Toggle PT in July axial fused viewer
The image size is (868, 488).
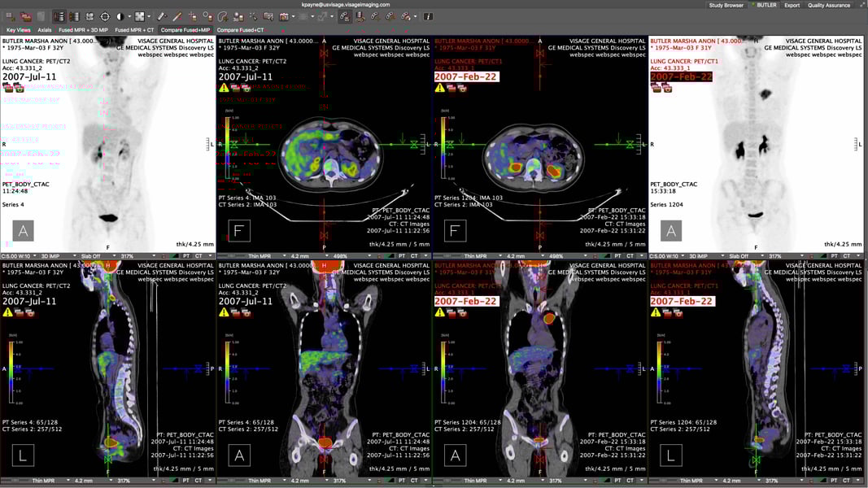click(402, 255)
